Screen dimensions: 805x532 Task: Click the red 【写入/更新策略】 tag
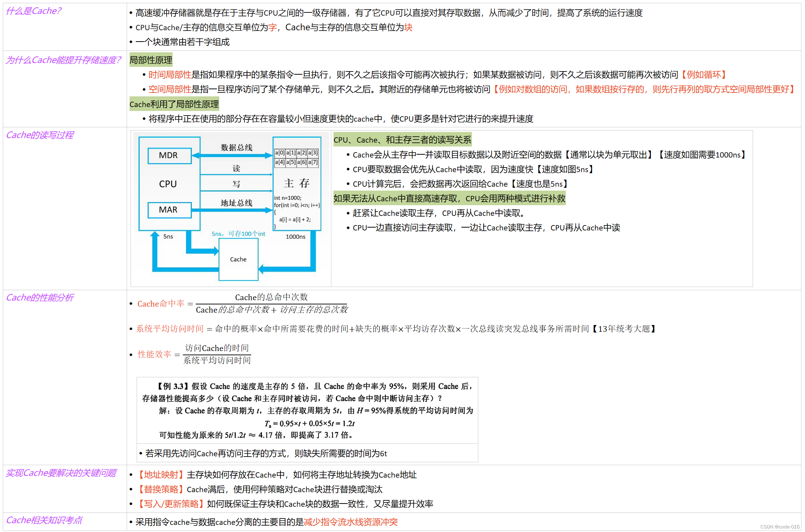pyautogui.click(x=171, y=504)
